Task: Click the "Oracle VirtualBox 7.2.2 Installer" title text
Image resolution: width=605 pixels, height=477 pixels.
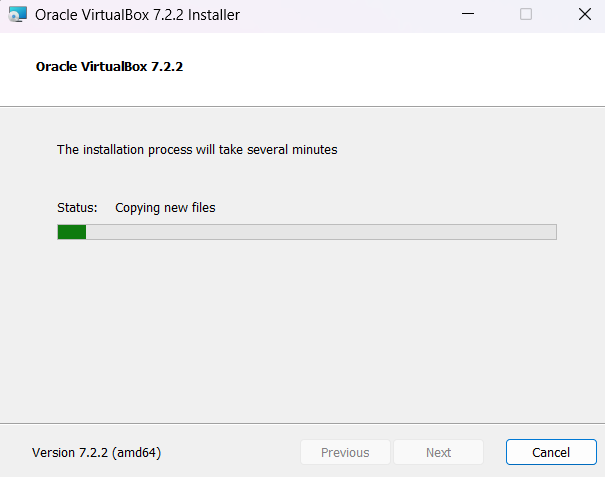Action: tap(137, 15)
